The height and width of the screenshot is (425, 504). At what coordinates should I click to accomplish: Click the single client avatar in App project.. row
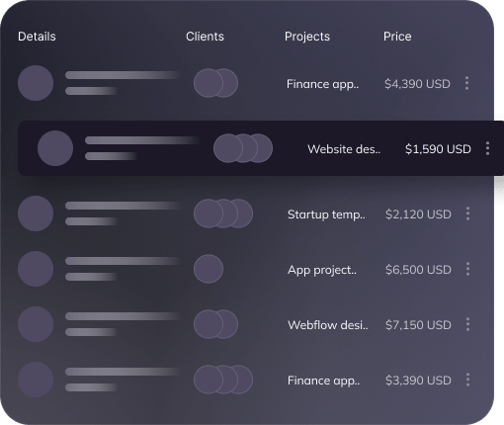click(209, 269)
